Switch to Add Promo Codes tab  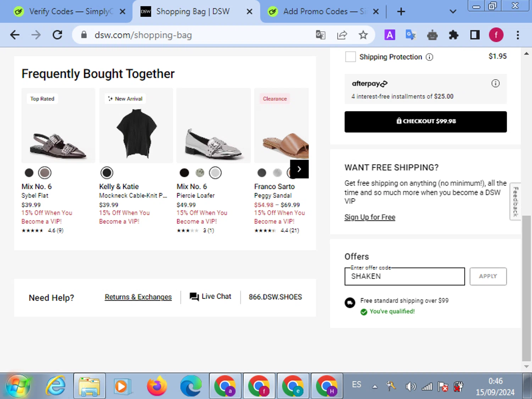(x=319, y=12)
